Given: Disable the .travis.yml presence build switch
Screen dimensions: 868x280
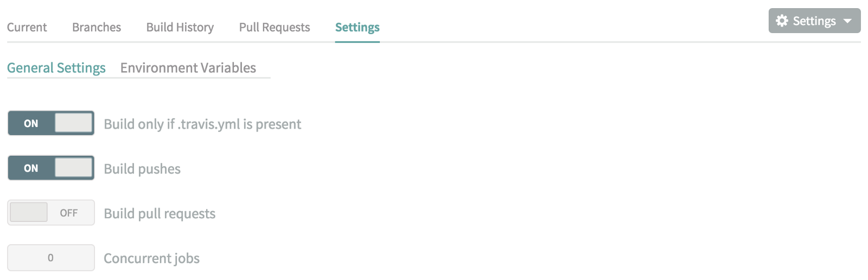Looking at the screenshot, I should click(x=51, y=123).
